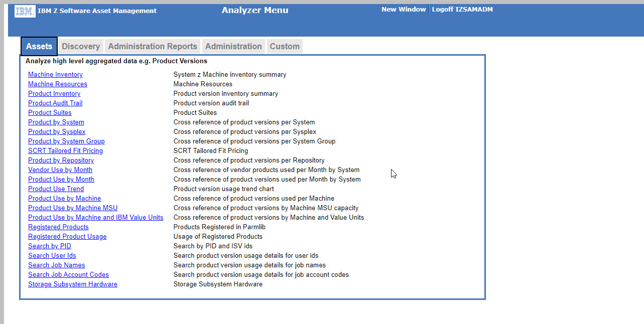Open Storage Subsystem Hardware report
Image resolution: width=644 pixels, height=324 pixels.
72,284
